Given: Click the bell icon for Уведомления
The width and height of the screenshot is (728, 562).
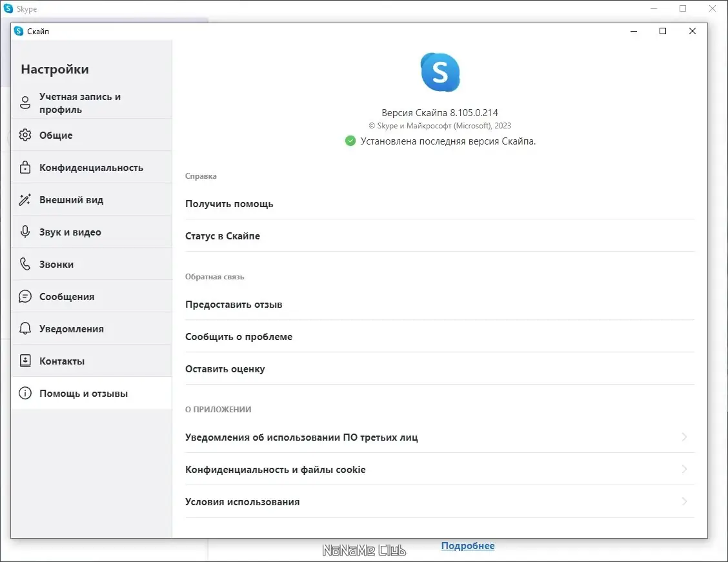Looking at the screenshot, I should click(x=25, y=328).
